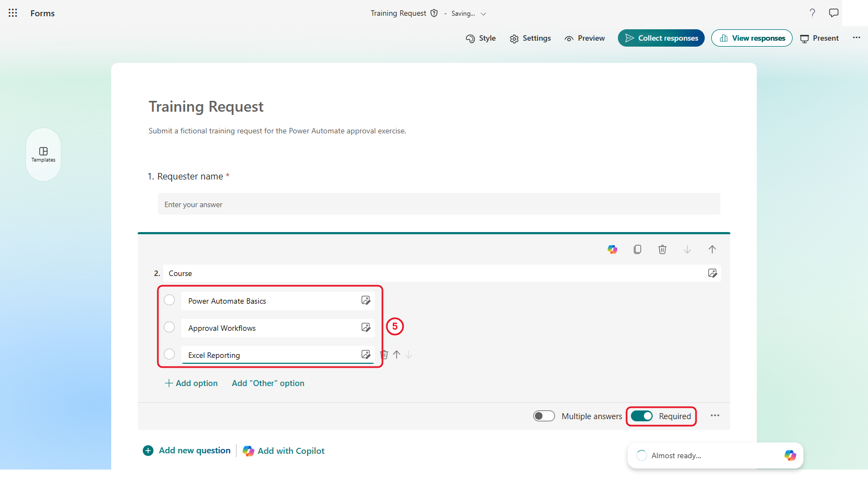
Task: Open more options ellipsis in top toolbar
Action: click(x=857, y=38)
